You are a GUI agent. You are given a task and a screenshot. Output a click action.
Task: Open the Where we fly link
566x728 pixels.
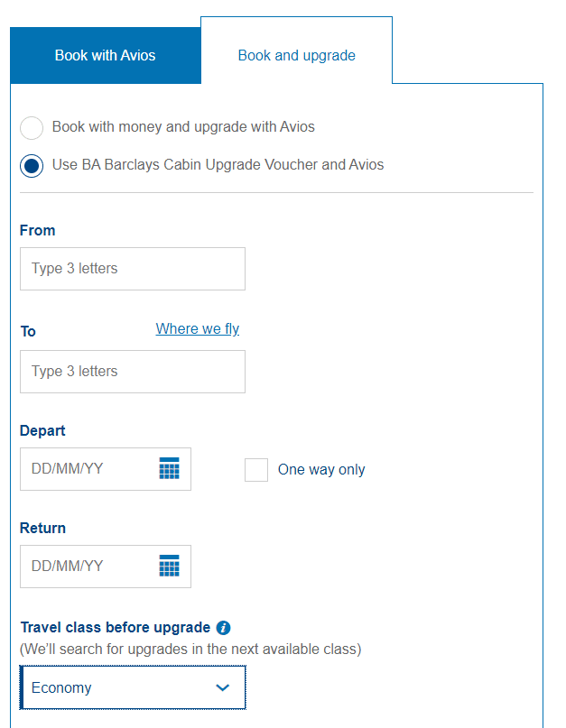point(197,328)
